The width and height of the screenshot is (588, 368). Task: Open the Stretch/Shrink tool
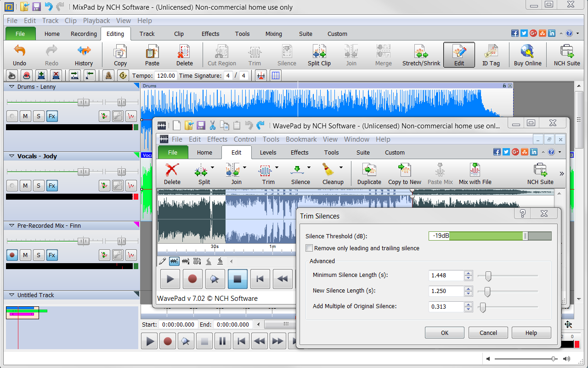(x=421, y=52)
